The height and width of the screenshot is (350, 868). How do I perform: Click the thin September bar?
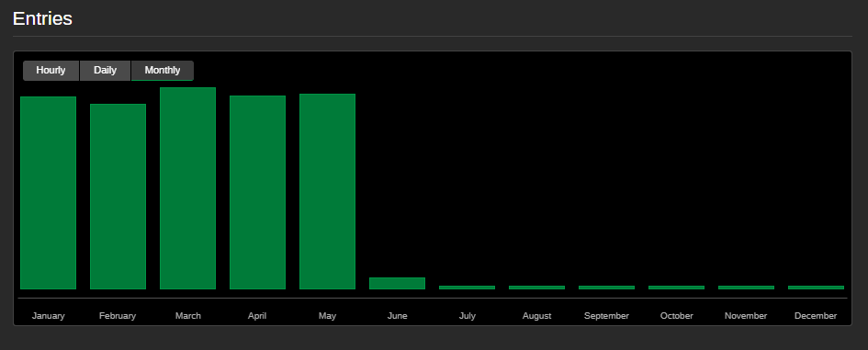606,288
